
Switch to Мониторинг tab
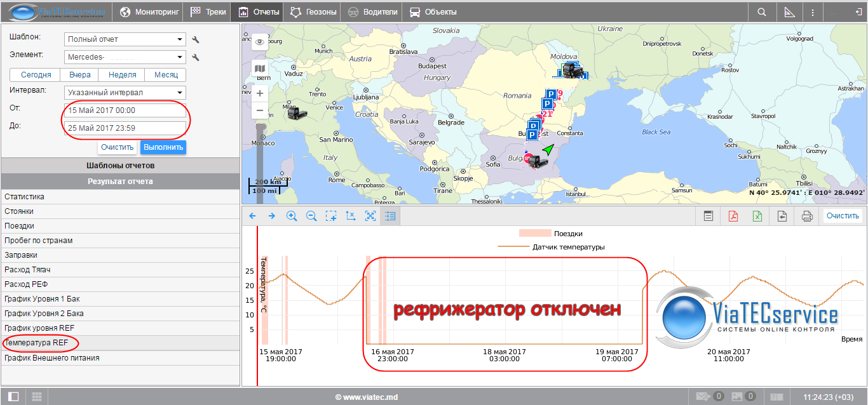tap(150, 12)
